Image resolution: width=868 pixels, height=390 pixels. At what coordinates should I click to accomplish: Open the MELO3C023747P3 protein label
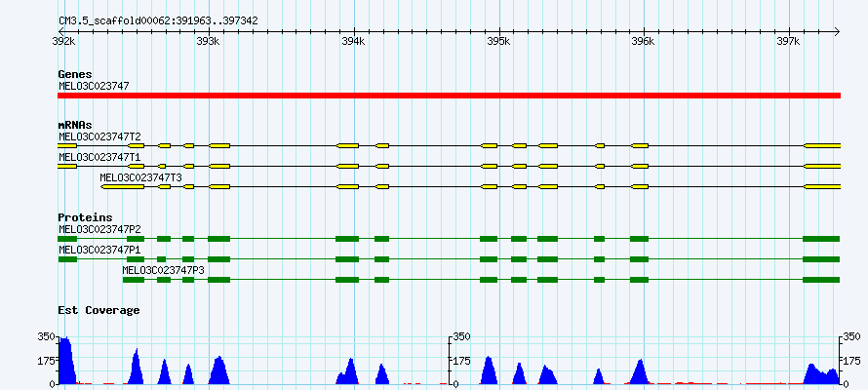point(163,270)
